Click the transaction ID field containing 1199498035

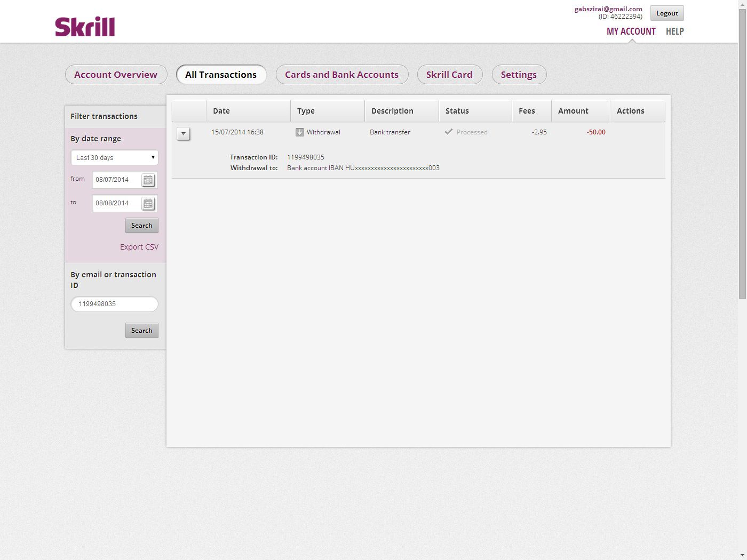pyautogui.click(x=115, y=304)
